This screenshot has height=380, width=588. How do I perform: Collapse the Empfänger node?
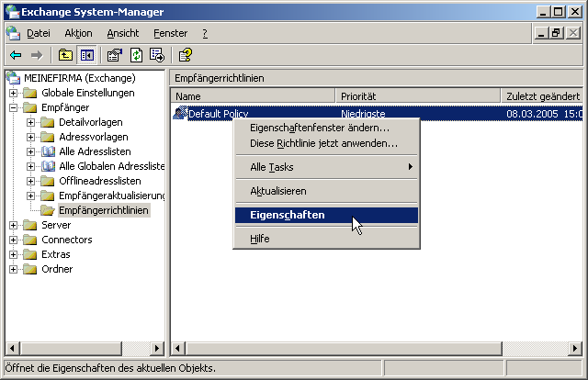click(13, 107)
